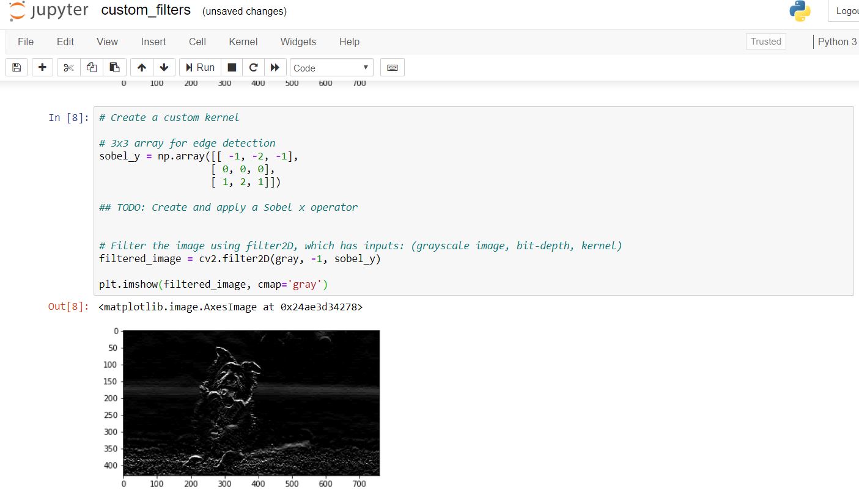Restart the kernel with circular arrow
859x504 pixels.
[253, 67]
